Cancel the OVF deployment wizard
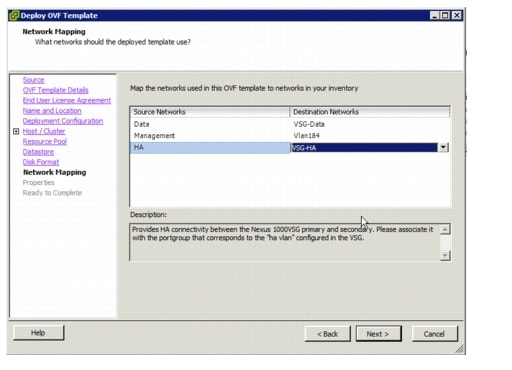This screenshot has width=512, height=370. [435, 334]
